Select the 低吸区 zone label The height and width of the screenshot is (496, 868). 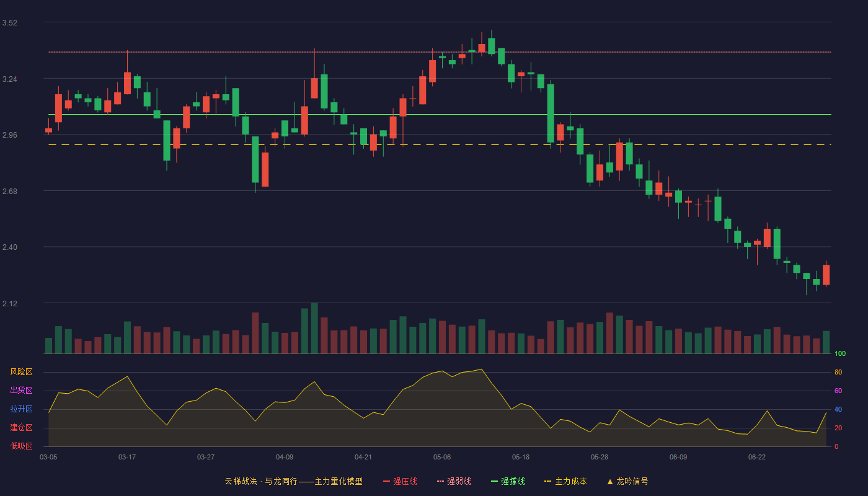(21, 446)
